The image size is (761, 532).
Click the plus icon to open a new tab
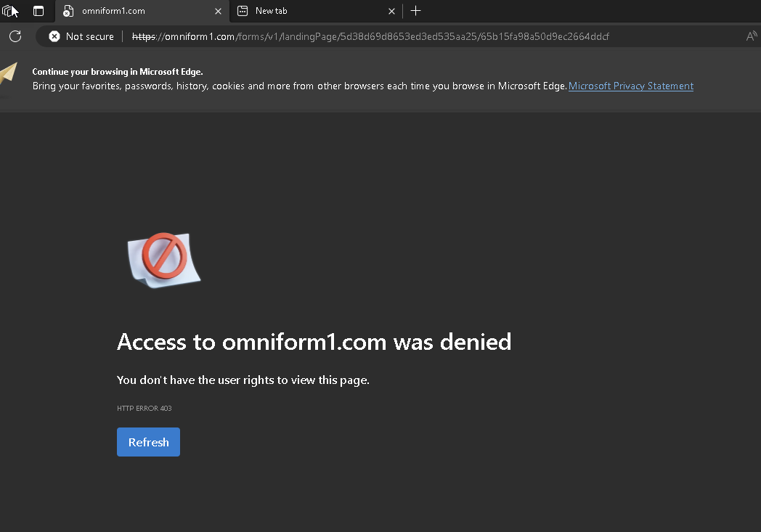coord(415,11)
